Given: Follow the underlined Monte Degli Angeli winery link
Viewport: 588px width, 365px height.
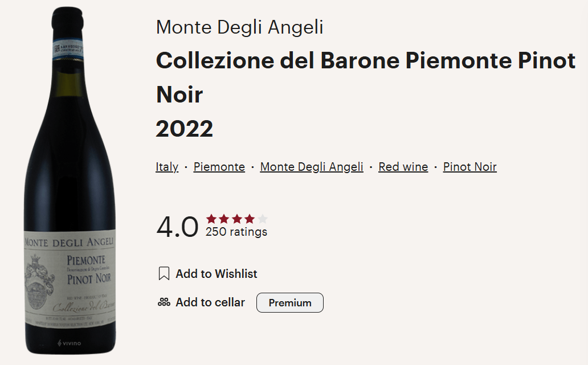Looking at the screenshot, I should pos(312,167).
